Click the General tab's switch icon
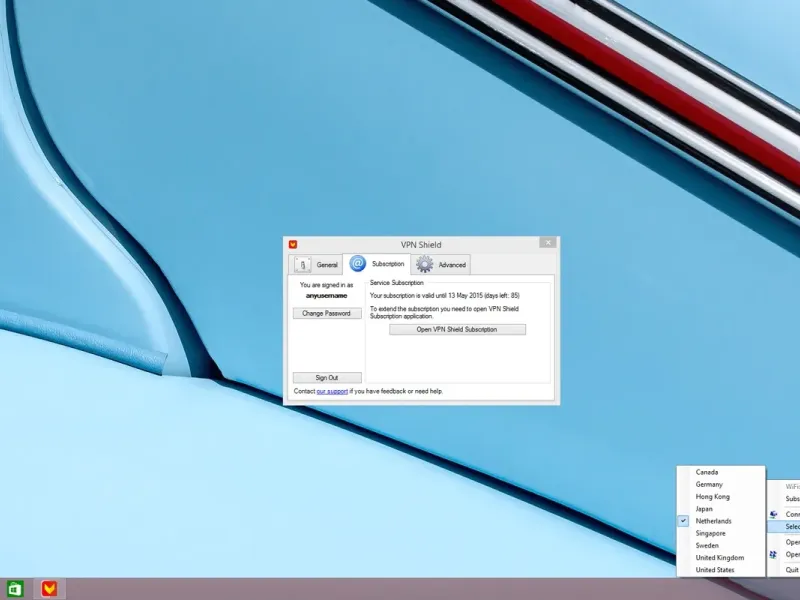 click(303, 265)
